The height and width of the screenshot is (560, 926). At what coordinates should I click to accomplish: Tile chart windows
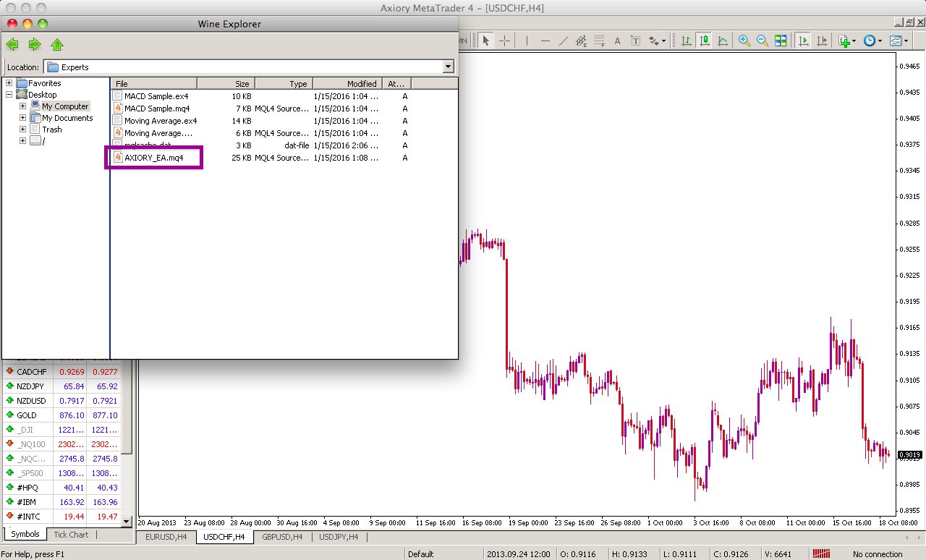point(781,41)
